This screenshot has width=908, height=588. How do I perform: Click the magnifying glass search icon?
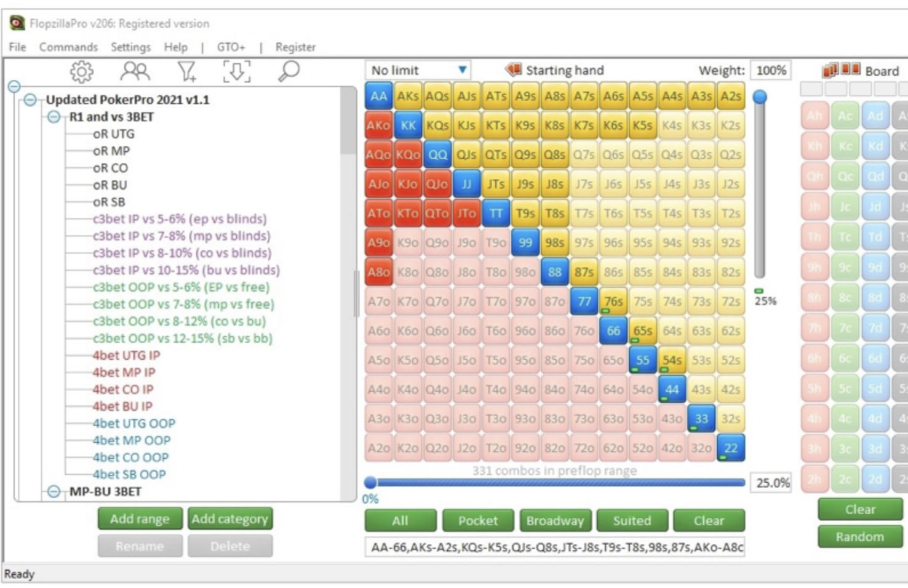click(289, 72)
